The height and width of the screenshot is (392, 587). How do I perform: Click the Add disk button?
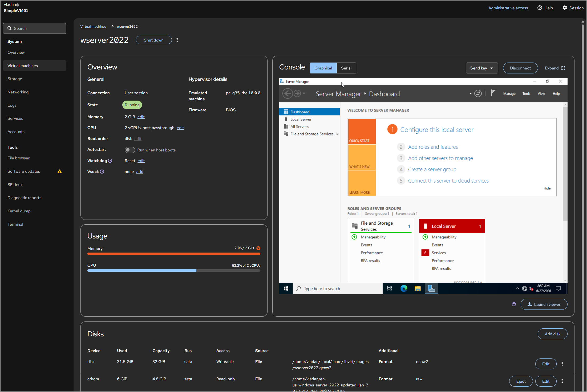tap(552, 334)
